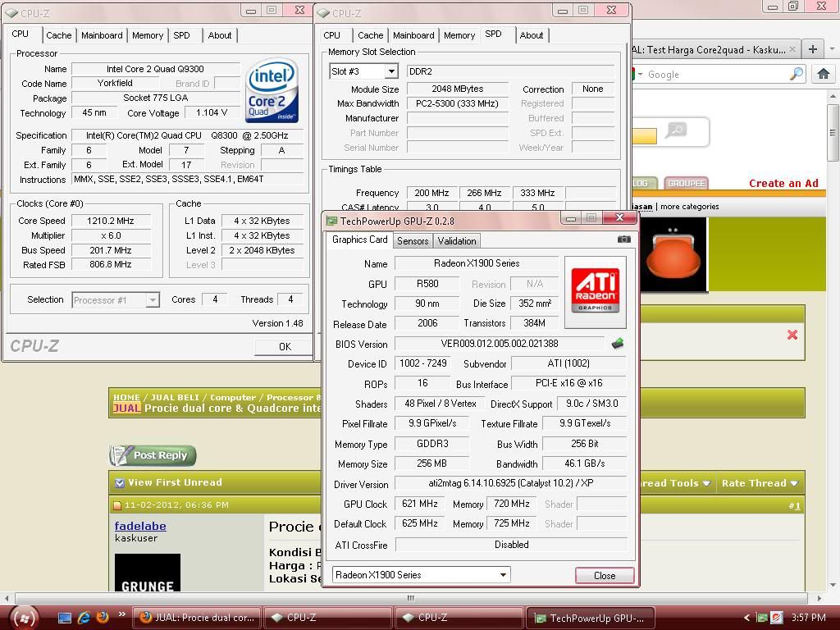Viewport: 840px width, 630px height.
Task: Click the GPU-Z Close button
Action: 605,575
